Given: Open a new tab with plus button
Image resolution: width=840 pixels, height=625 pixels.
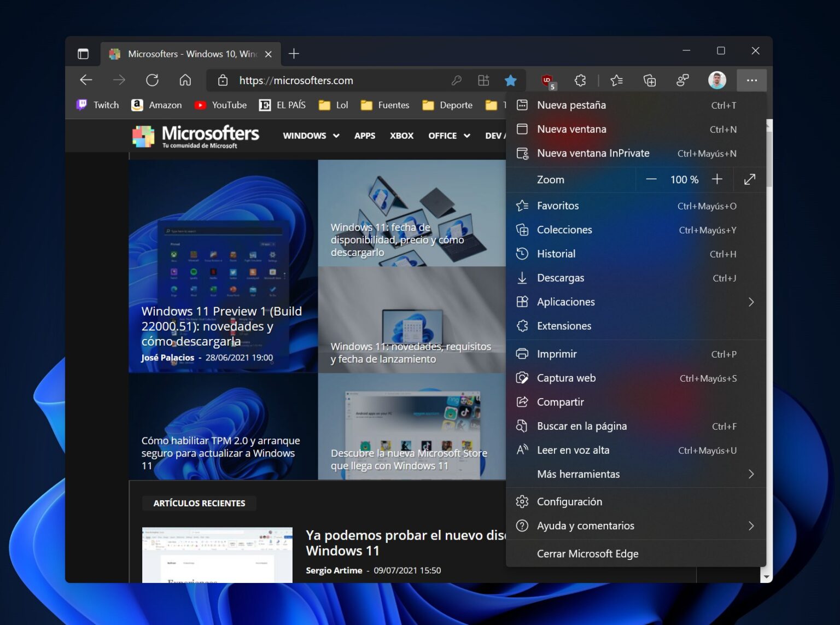Looking at the screenshot, I should [x=294, y=54].
